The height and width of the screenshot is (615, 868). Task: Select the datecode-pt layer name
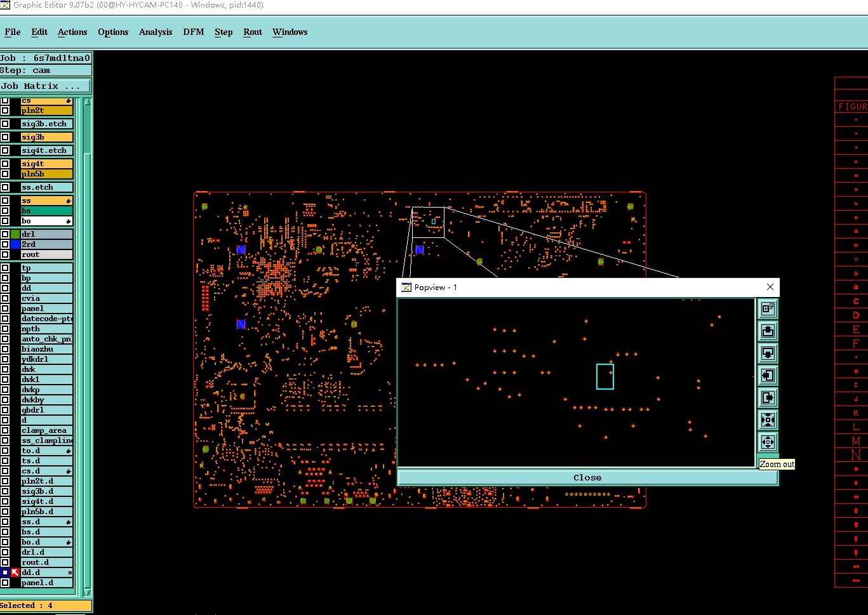point(47,319)
